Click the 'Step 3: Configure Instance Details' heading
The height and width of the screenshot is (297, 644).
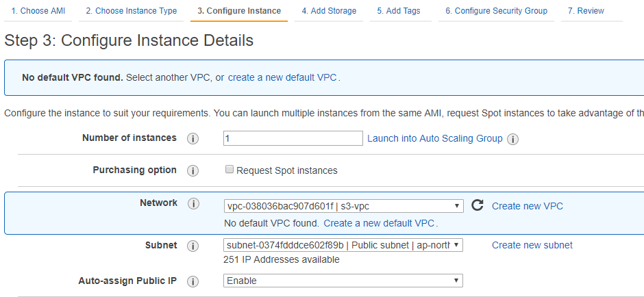click(x=129, y=40)
